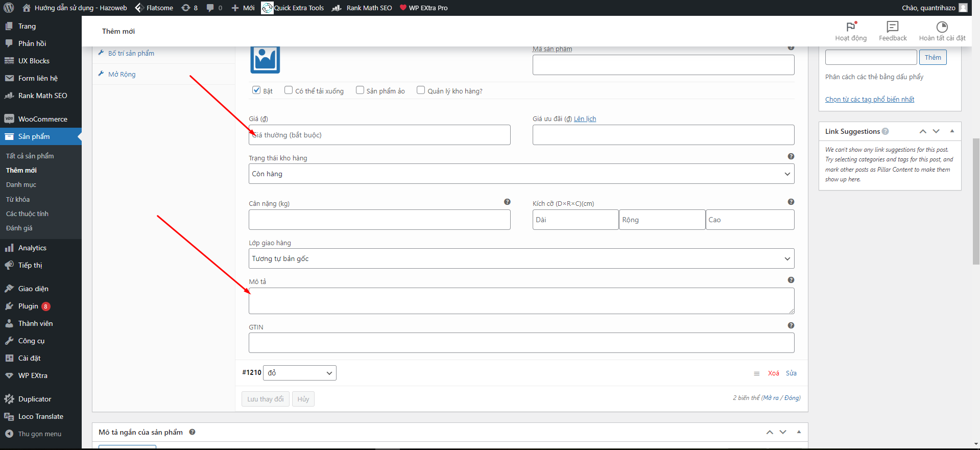Screen dimensions: 980x450
Task: Enable Có thể tải xuống checkbox
Action: tap(289, 90)
